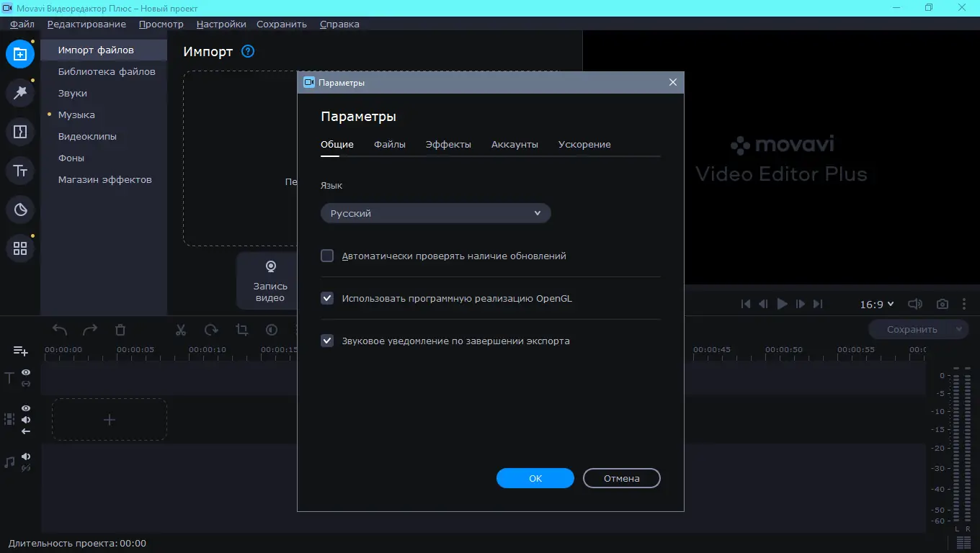Skip to the end of the project

(818, 304)
